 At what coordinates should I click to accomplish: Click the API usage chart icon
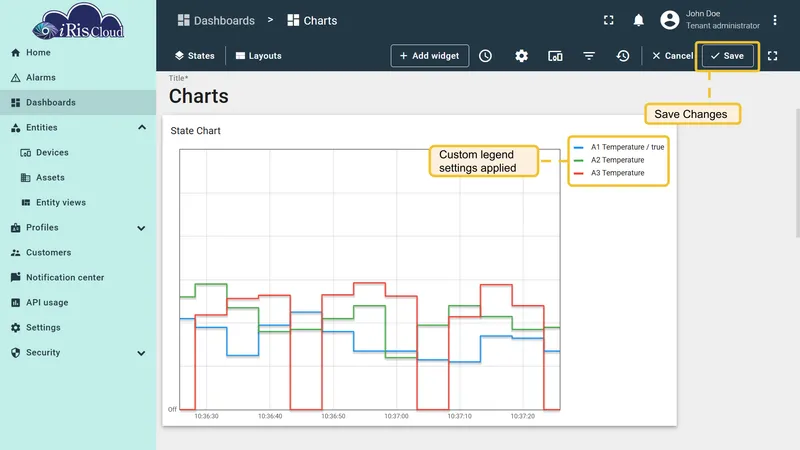16,303
